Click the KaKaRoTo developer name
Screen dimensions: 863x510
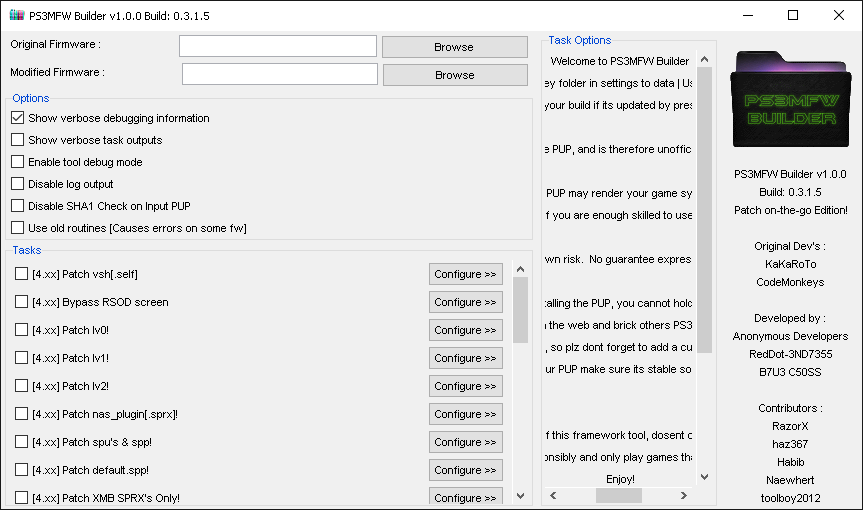point(790,264)
